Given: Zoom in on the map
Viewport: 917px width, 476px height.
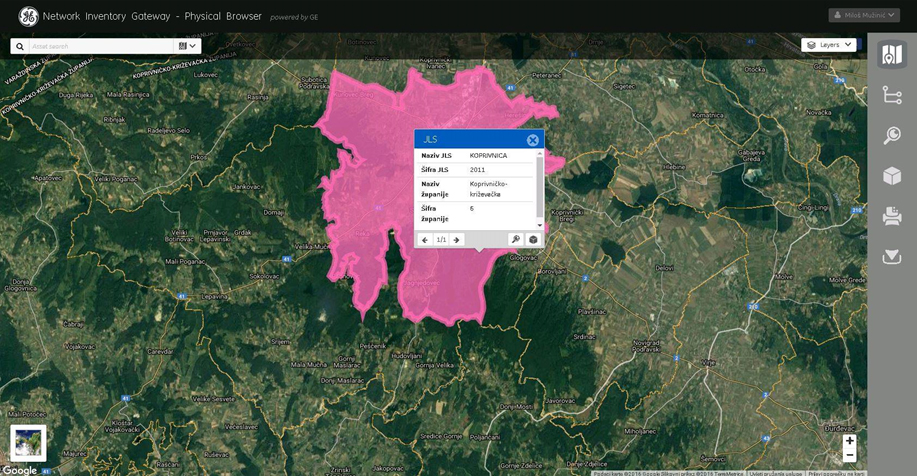Looking at the screenshot, I should pyautogui.click(x=849, y=441).
